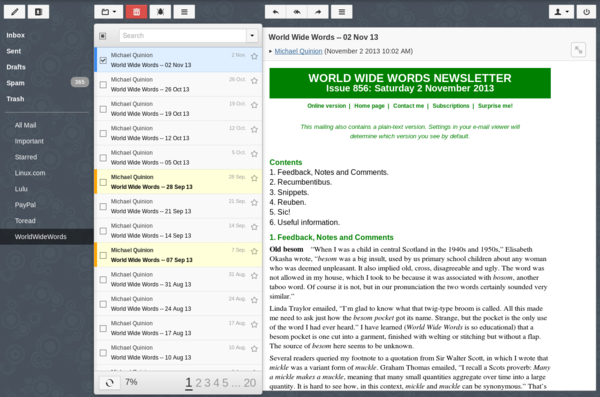The image size is (600, 397).
Task: Open the Trash folder
Action: pos(15,99)
